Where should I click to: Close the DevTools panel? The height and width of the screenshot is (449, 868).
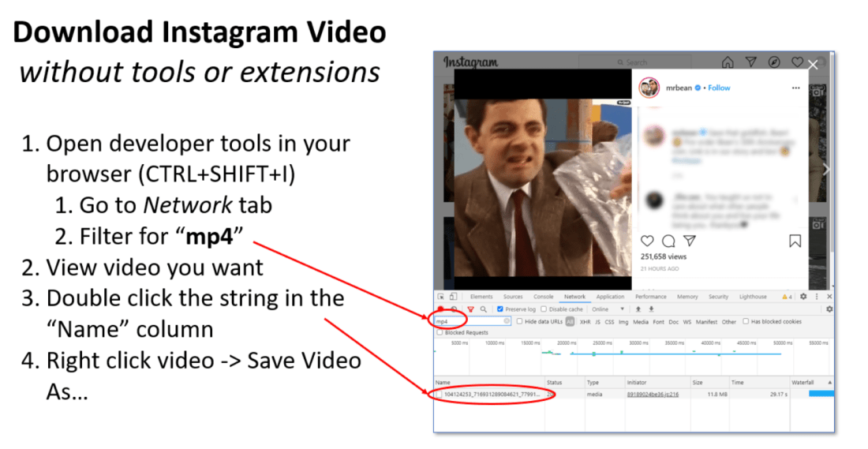coord(829,297)
